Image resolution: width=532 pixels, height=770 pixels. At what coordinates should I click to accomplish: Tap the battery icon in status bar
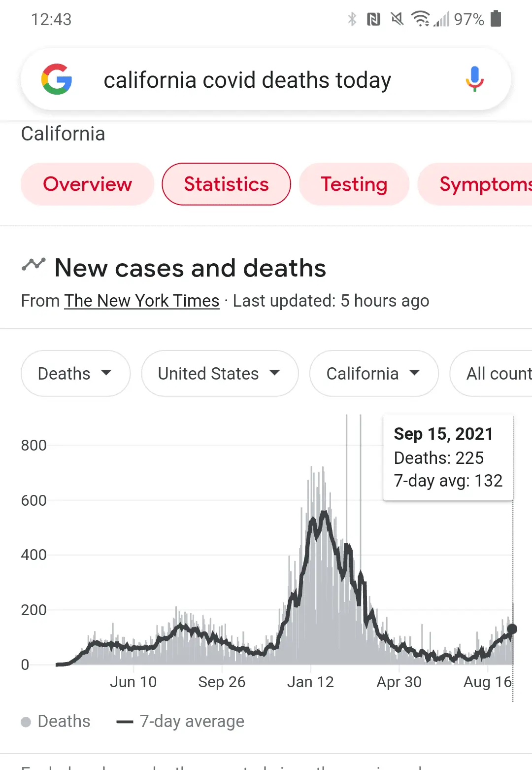[496, 19]
